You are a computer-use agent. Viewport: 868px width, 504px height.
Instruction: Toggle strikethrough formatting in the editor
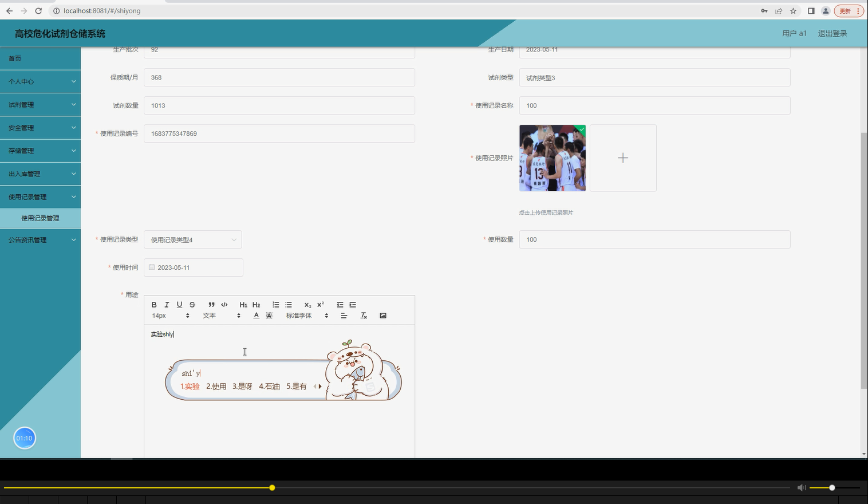(192, 304)
